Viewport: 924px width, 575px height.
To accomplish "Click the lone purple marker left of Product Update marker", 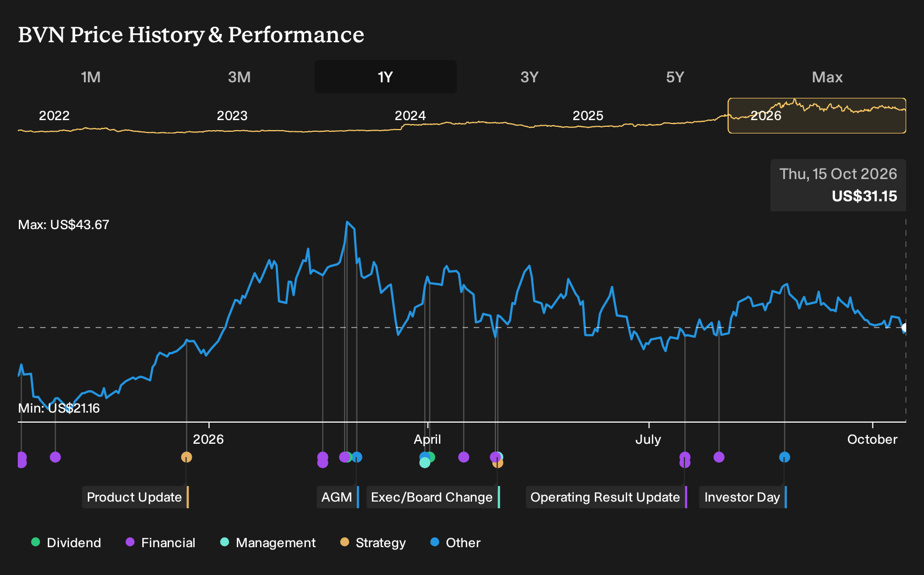I will click(55, 457).
